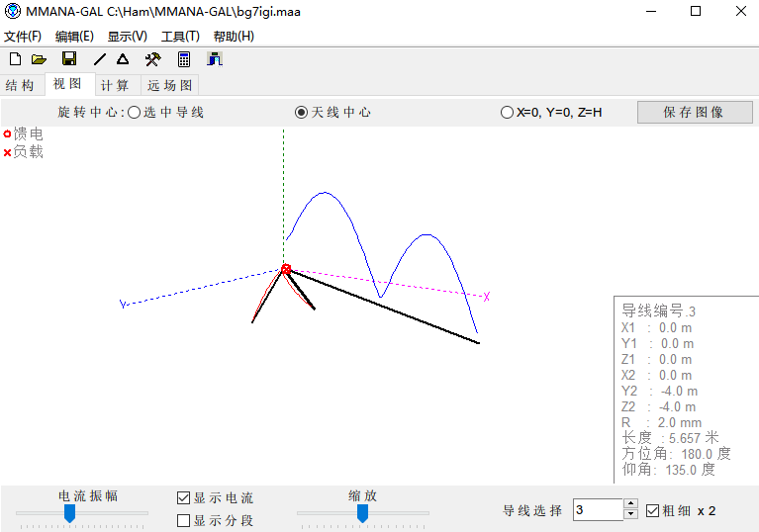
Task: Click the triangle element edit icon
Action: pos(123,59)
